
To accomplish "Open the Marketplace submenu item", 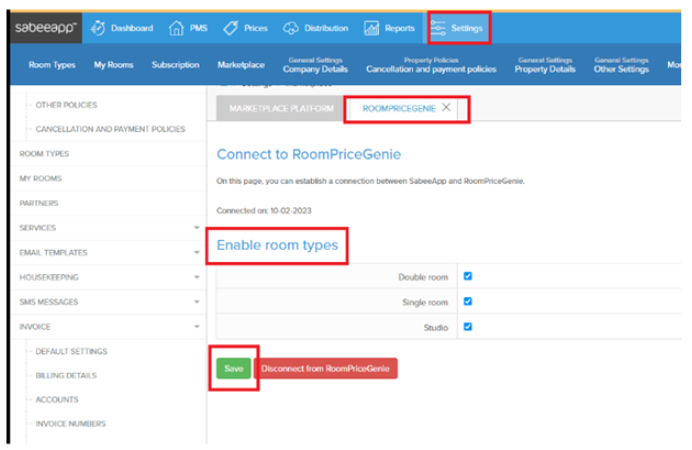I will pyautogui.click(x=241, y=66).
